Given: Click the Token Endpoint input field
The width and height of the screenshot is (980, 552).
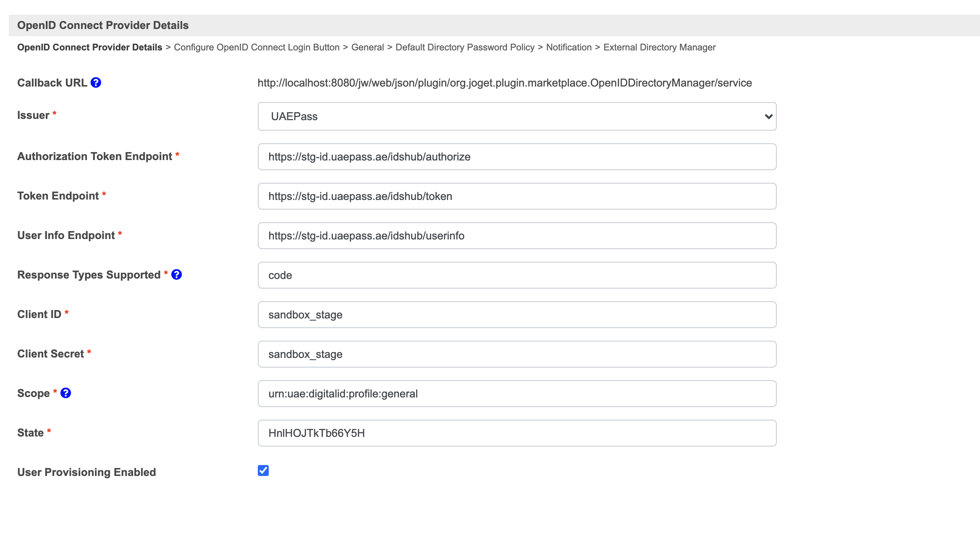Looking at the screenshot, I should coord(517,196).
